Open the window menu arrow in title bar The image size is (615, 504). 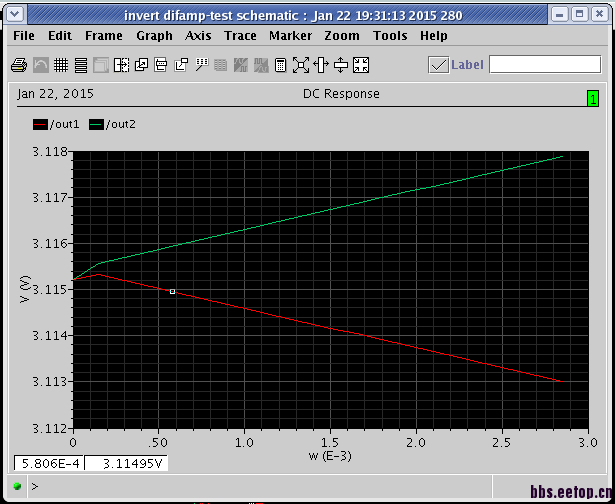[x=15, y=15]
